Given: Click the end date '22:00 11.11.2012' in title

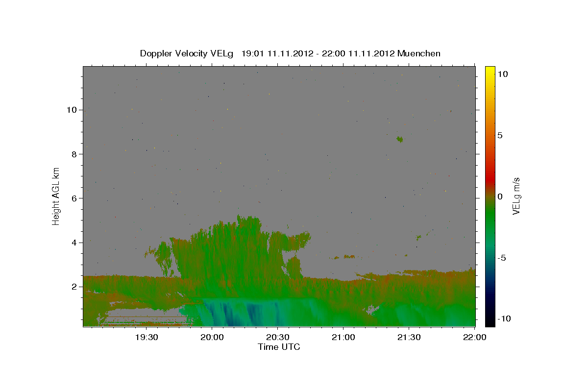Looking at the screenshot, I should tap(357, 53).
